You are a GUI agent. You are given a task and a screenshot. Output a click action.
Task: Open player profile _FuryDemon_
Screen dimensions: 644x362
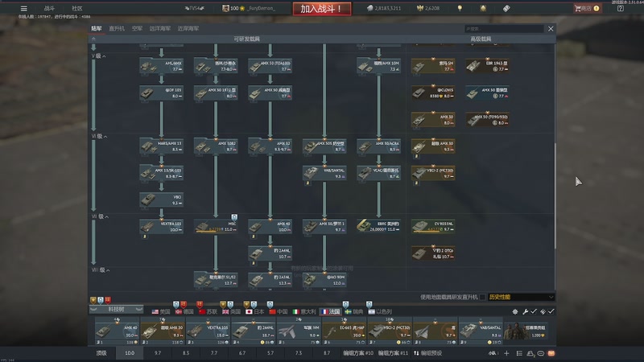tap(249, 8)
